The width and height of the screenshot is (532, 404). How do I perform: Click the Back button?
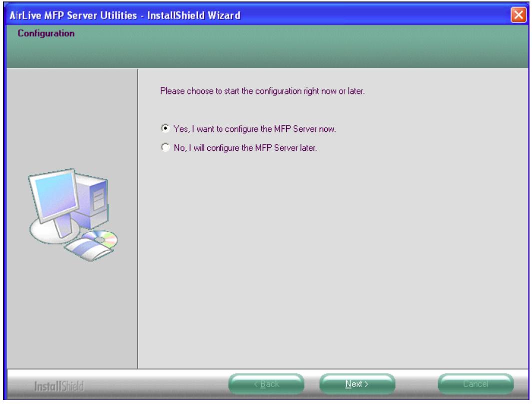click(266, 384)
